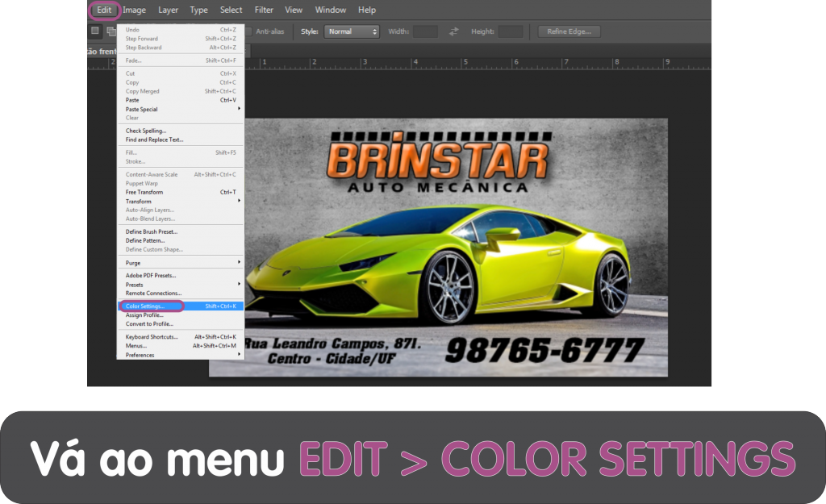Open Remote Connections...
Screen dimensions: 826x504
(180, 294)
